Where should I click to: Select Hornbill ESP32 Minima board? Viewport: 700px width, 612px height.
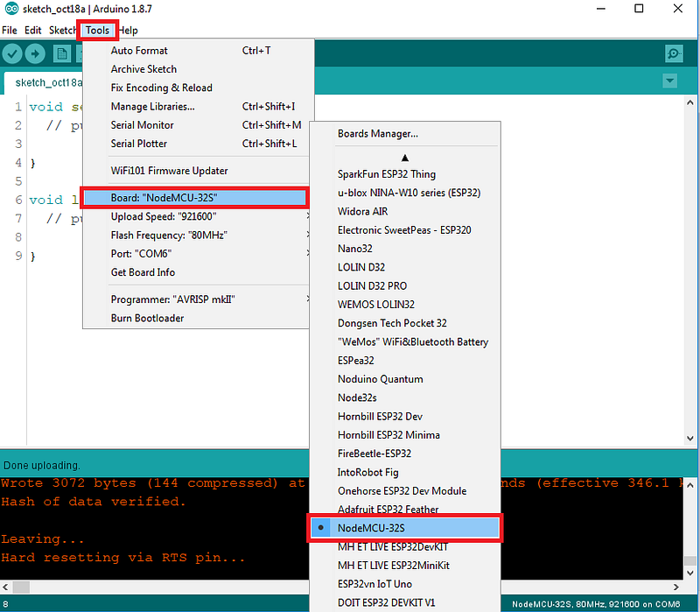[x=405, y=435]
